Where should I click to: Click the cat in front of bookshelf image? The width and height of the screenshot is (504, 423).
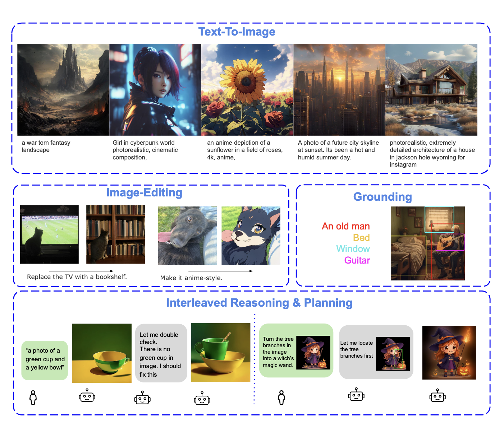coord(115,234)
